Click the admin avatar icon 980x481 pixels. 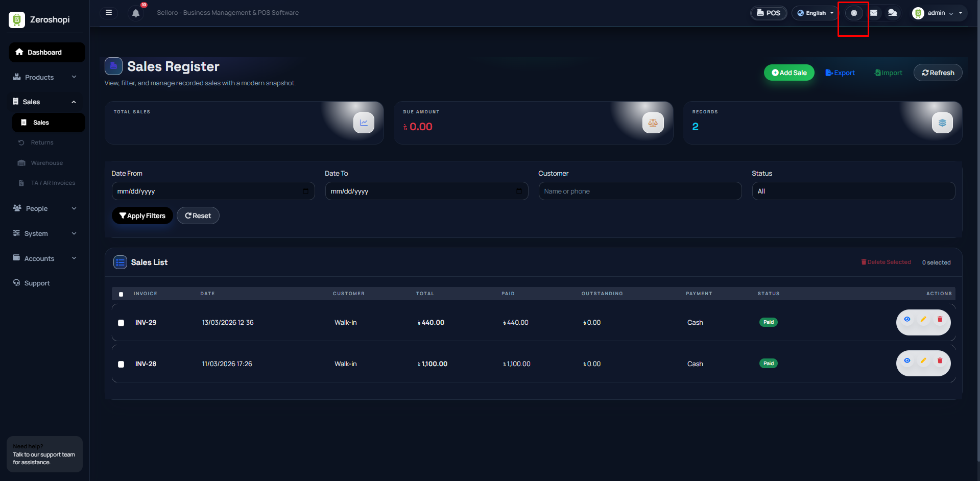918,13
